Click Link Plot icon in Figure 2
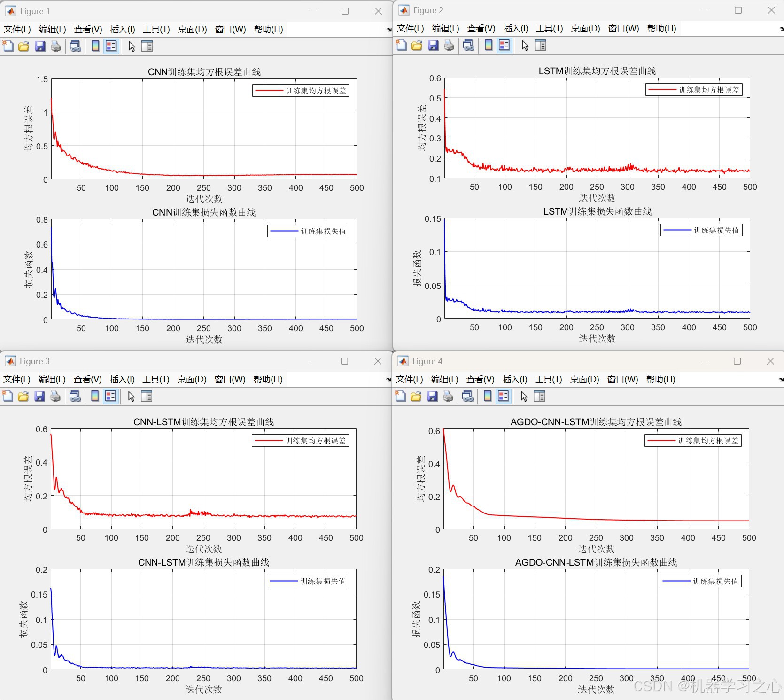 468,45
